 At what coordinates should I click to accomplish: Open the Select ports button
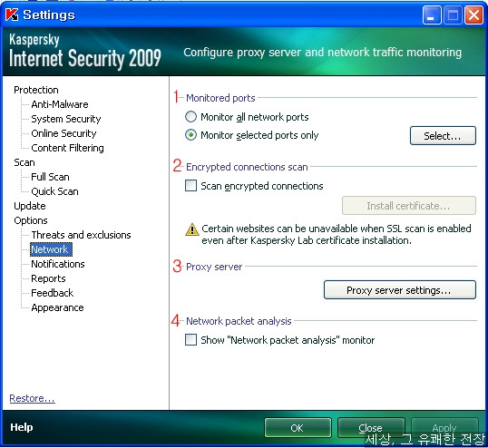(443, 136)
